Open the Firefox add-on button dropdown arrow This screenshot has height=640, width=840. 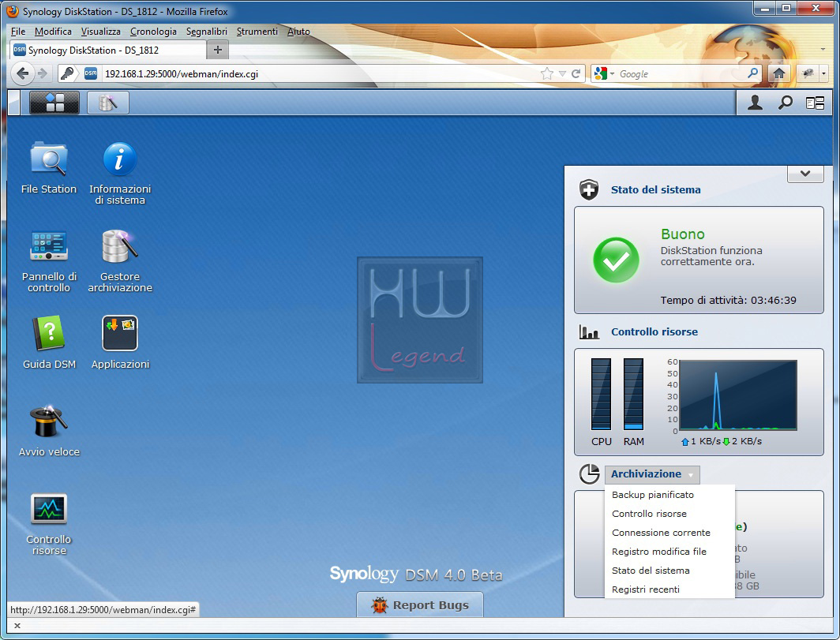tap(824, 74)
